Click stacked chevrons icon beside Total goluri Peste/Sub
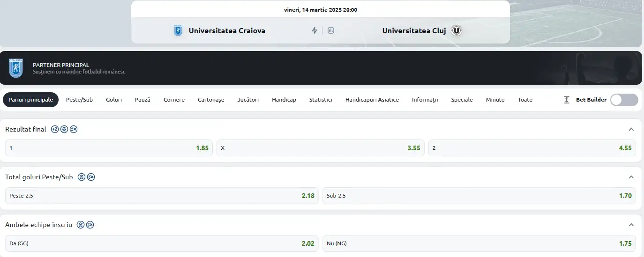The height and width of the screenshot is (257, 644). (82, 177)
